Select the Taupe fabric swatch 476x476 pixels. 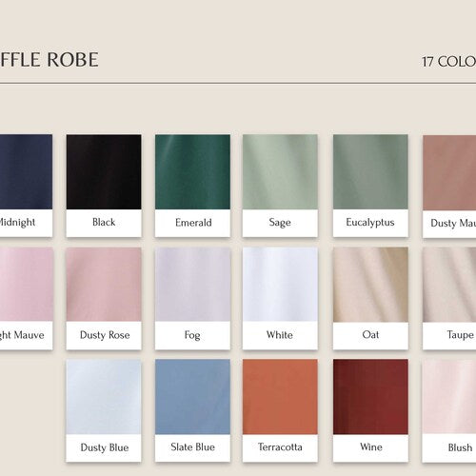pos(449,298)
